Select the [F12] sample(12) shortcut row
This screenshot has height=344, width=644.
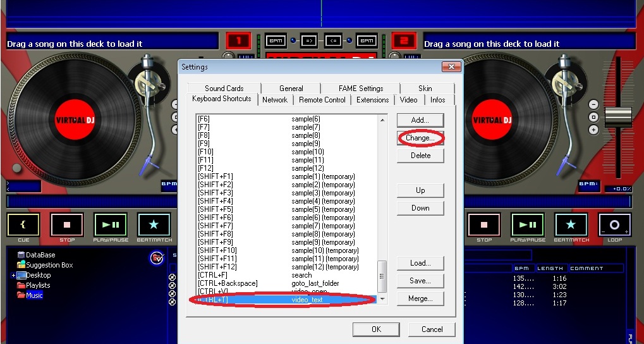[x=286, y=168]
